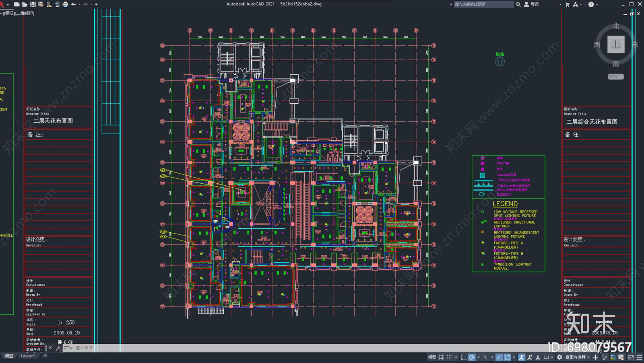Toggle annotation object visibility
This screenshot has height=363, width=644.
[x=522, y=357]
